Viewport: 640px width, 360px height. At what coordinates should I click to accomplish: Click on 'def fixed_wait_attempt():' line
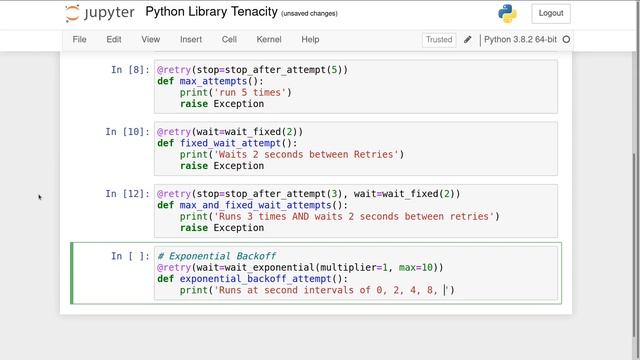(x=227, y=143)
